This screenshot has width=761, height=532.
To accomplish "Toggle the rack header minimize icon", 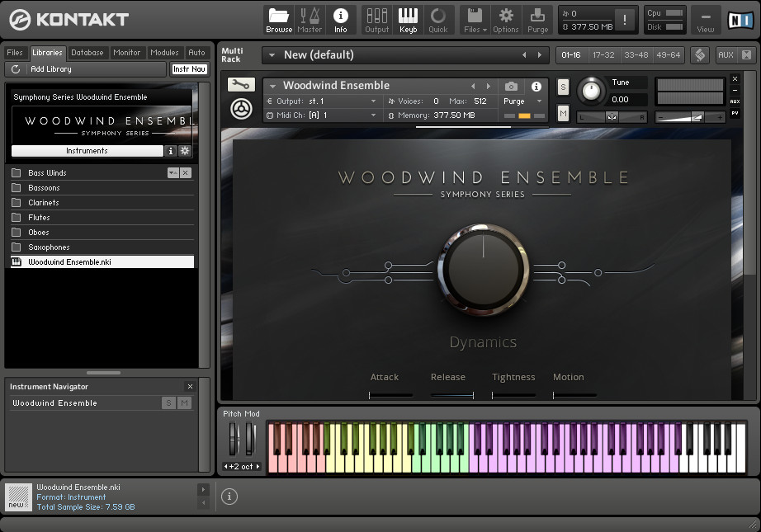I will point(746,55).
